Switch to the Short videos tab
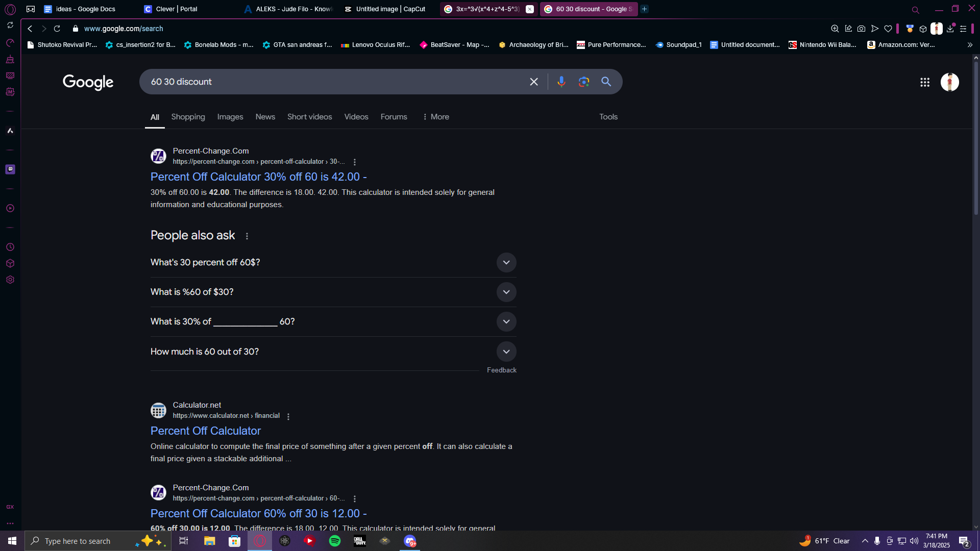This screenshot has height=551, width=980. (x=310, y=117)
